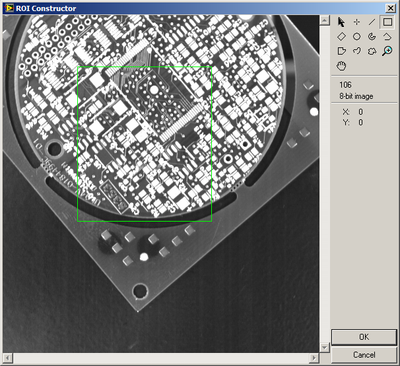400x366 pixels.
Task: Activate the Polygon ROI tool
Action: point(341,51)
